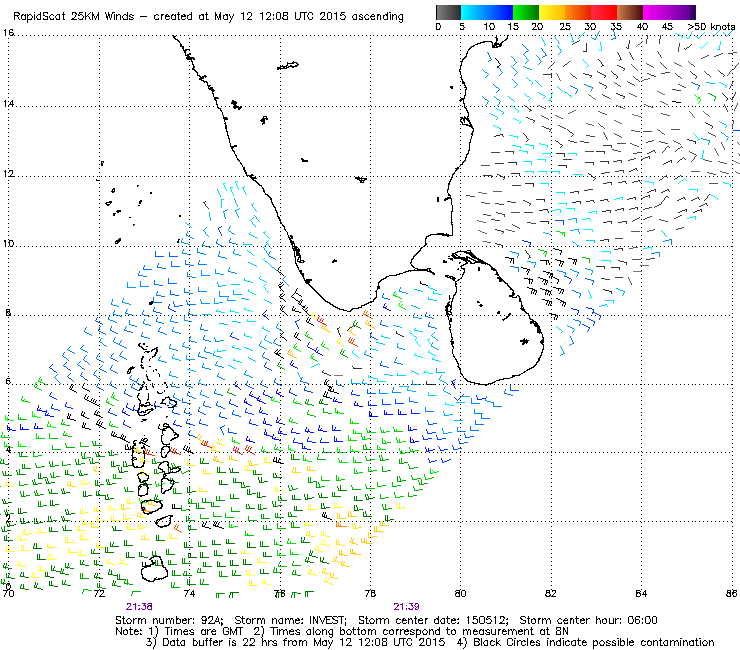Click the purple '21:38' swath time label
The width and height of the screenshot is (740, 650).
pos(139,607)
